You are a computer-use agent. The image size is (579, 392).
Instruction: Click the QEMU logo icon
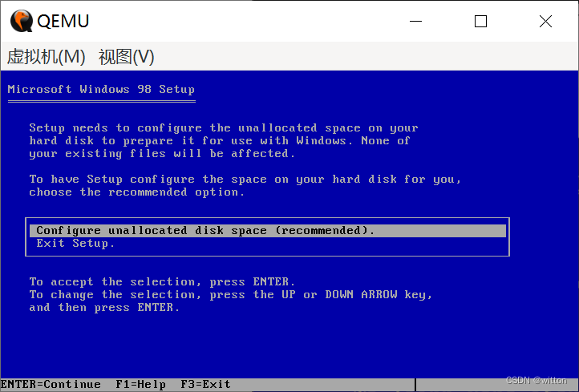coord(21,21)
